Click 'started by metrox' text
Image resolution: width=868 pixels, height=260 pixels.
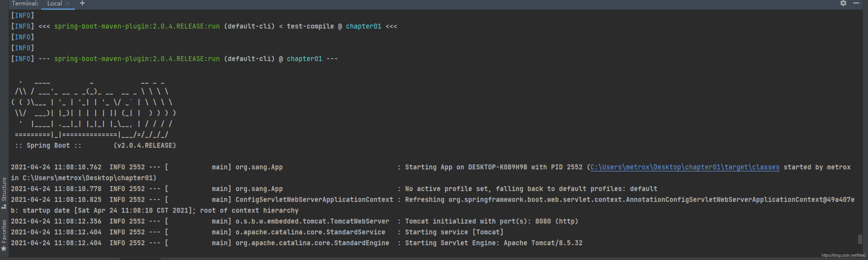click(x=817, y=167)
